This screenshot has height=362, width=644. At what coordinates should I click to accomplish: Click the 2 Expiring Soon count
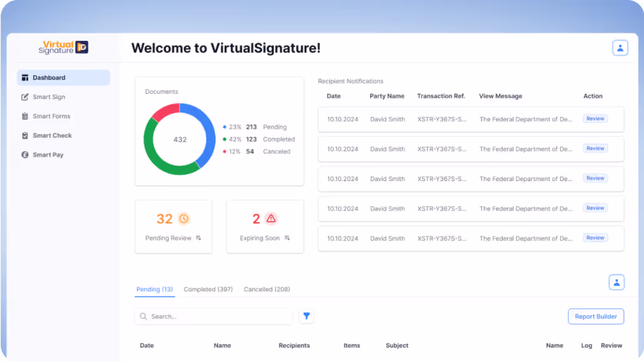(x=257, y=219)
